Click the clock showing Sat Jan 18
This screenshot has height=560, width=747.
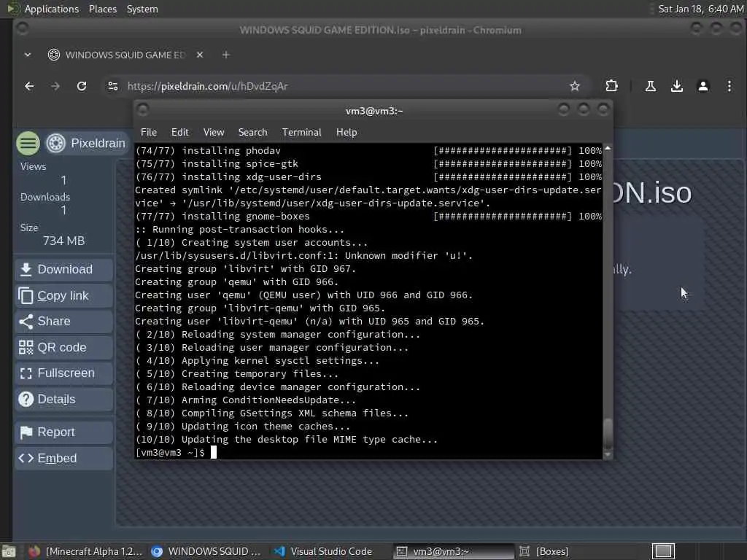coord(700,9)
